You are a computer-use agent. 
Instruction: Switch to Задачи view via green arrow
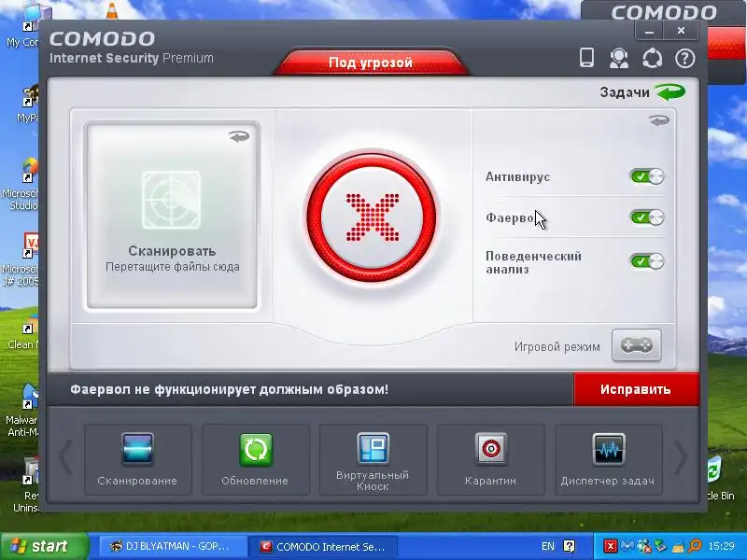click(x=669, y=91)
